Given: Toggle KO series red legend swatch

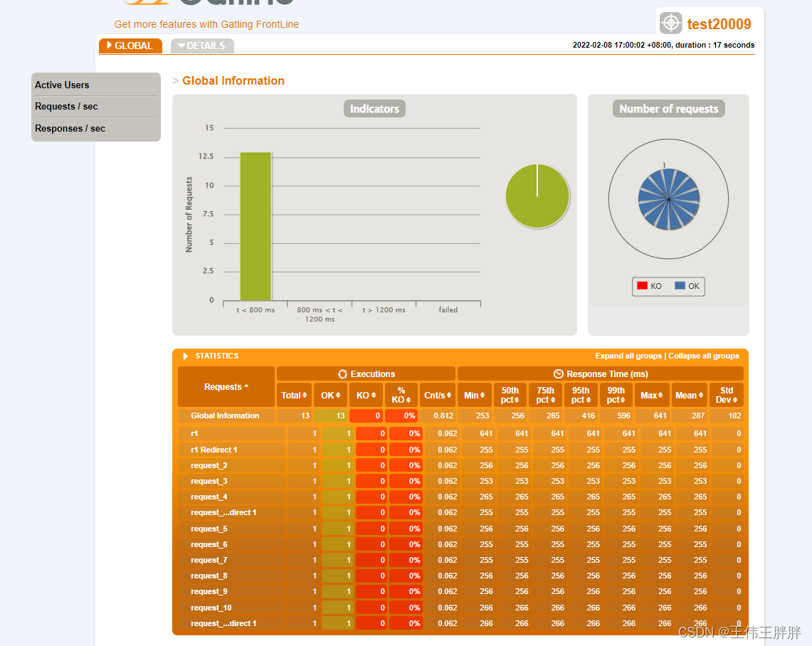Looking at the screenshot, I should point(642,286).
